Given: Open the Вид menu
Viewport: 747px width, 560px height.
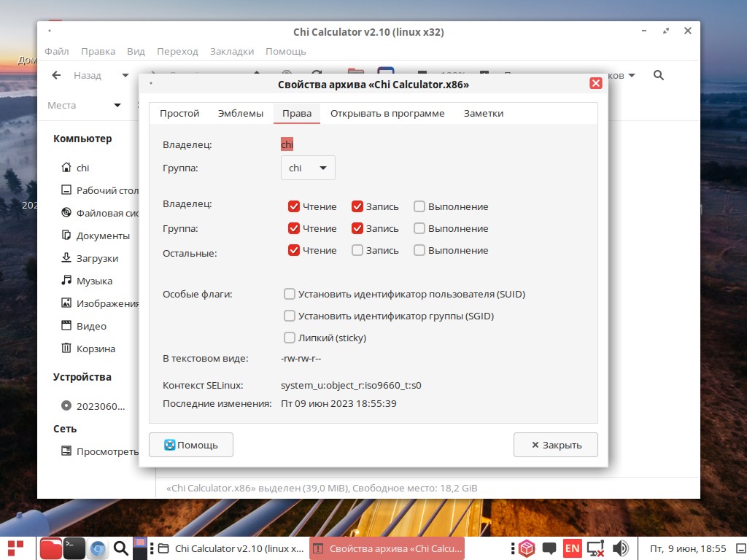Looking at the screenshot, I should [x=136, y=52].
